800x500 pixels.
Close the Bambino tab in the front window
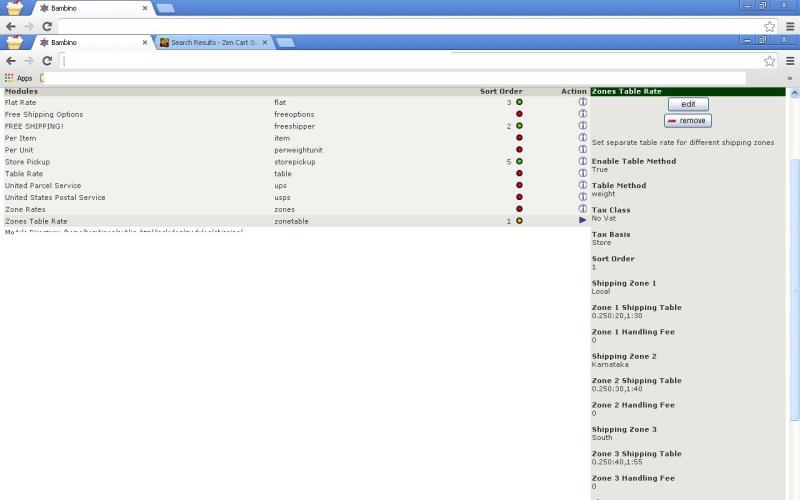tap(145, 43)
